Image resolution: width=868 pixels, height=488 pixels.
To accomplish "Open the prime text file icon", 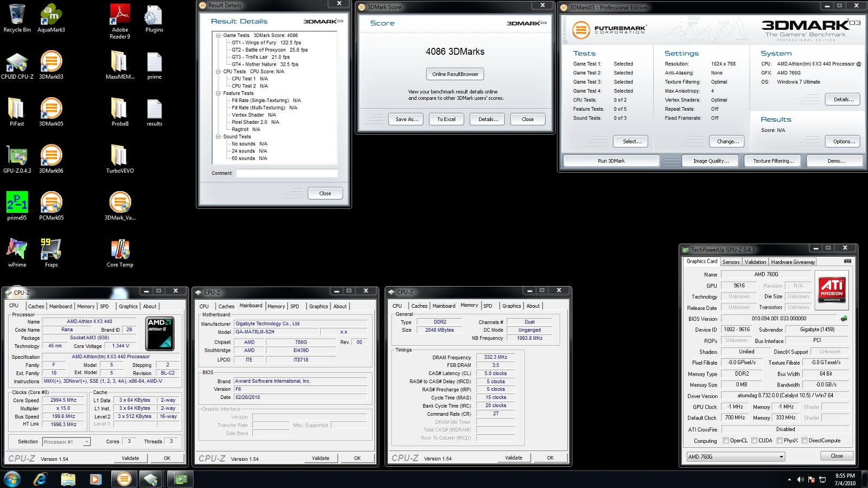I will pos(154,66).
